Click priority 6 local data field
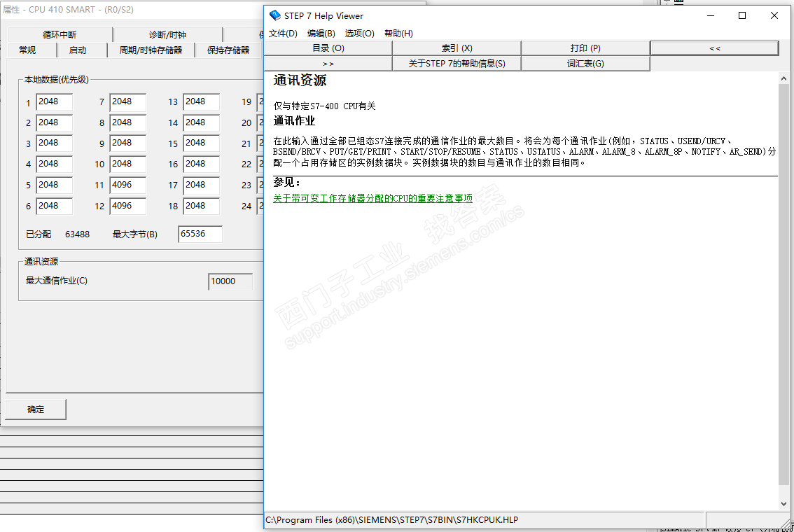This screenshot has width=794, height=532. [x=54, y=206]
